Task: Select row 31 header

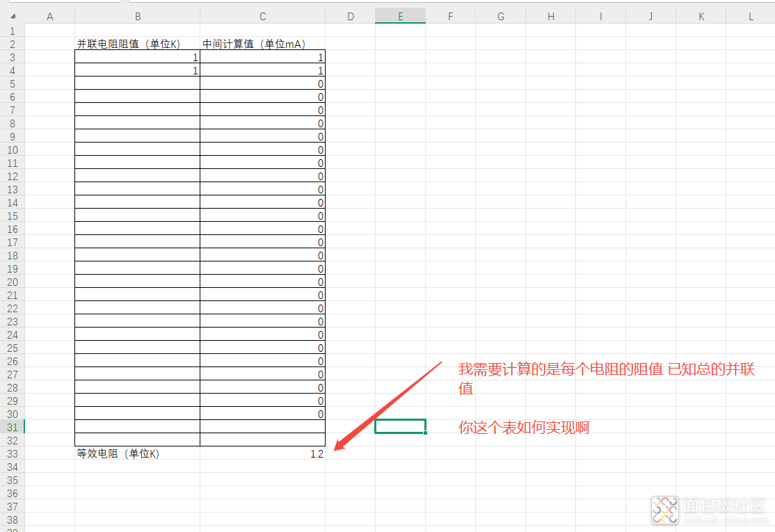Action: 13,427
